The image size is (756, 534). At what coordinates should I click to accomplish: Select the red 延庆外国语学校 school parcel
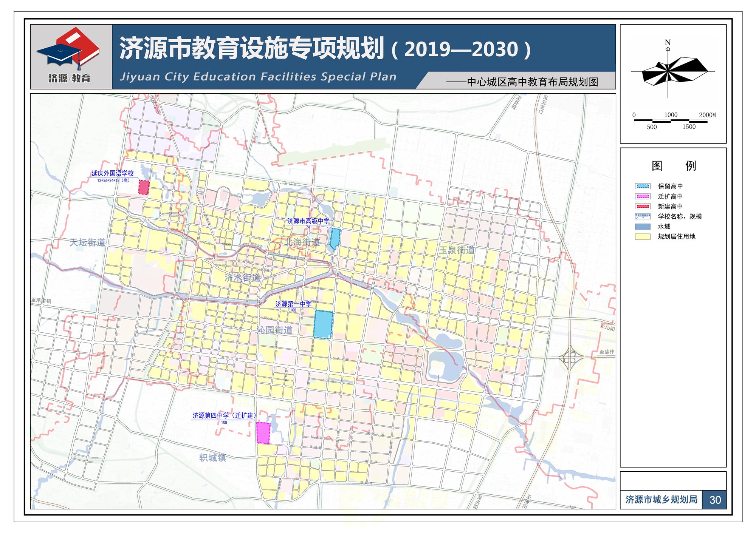144,187
